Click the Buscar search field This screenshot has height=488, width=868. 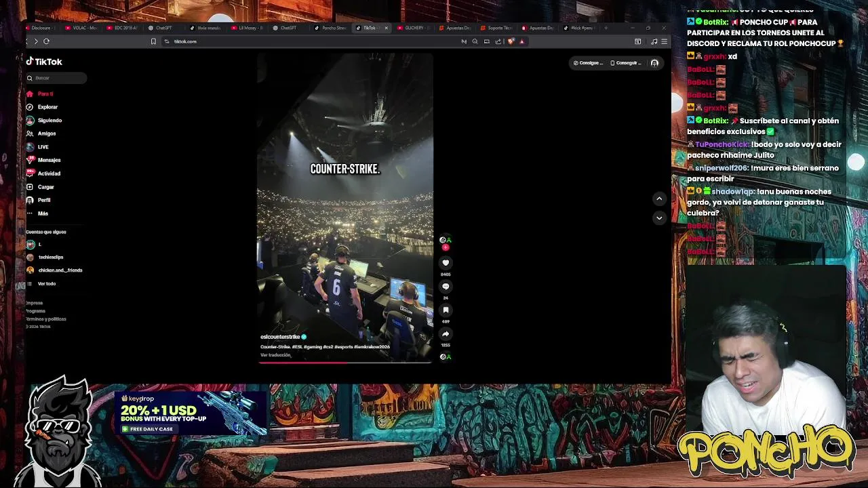[x=56, y=78]
